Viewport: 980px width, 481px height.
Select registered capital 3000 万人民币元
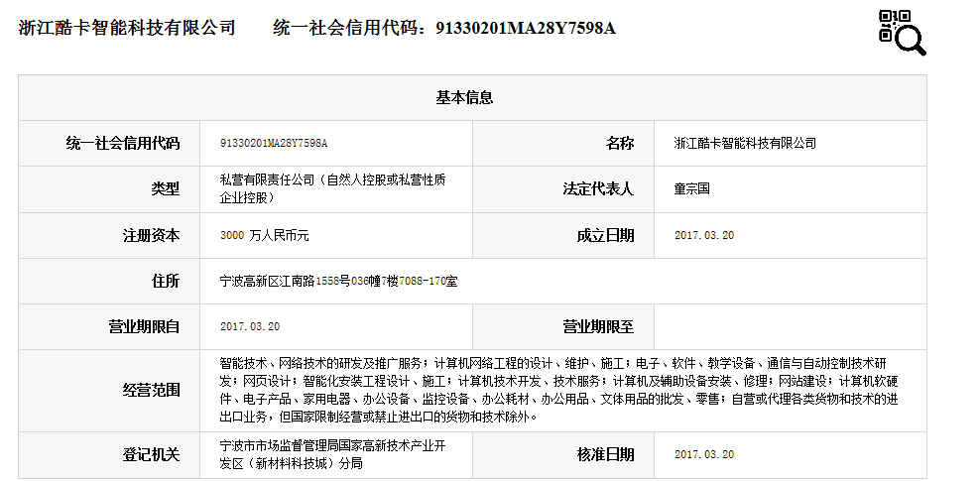coord(265,235)
